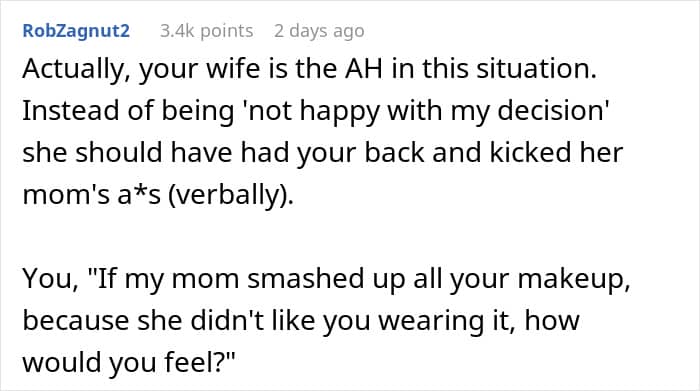Click the 3.4k points score label
This screenshot has width=700, height=391.
206,31
